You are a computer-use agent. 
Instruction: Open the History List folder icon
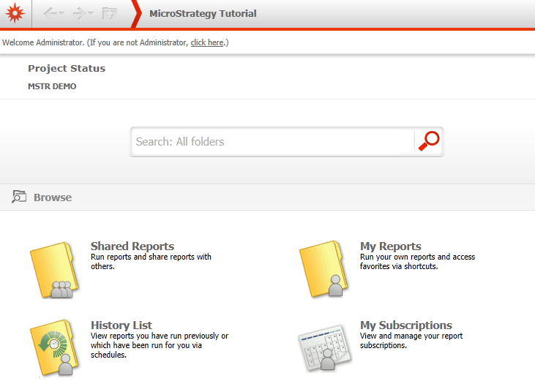pos(53,349)
